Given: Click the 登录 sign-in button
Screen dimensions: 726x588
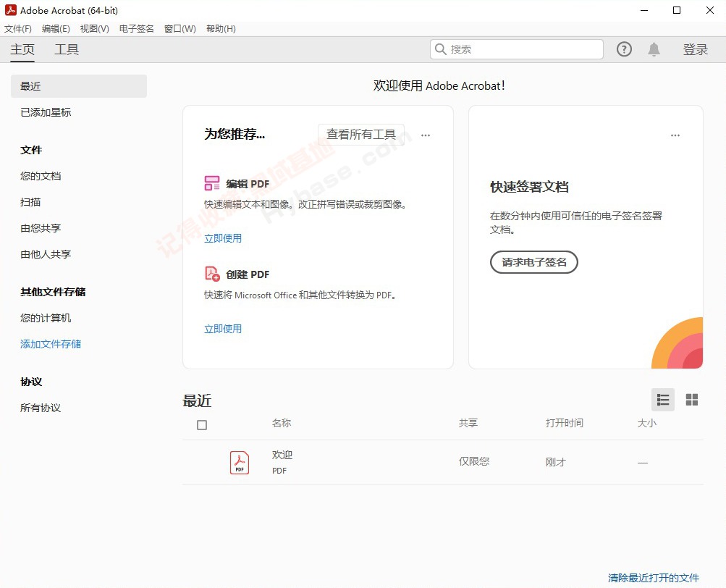Looking at the screenshot, I should coord(695,49).
